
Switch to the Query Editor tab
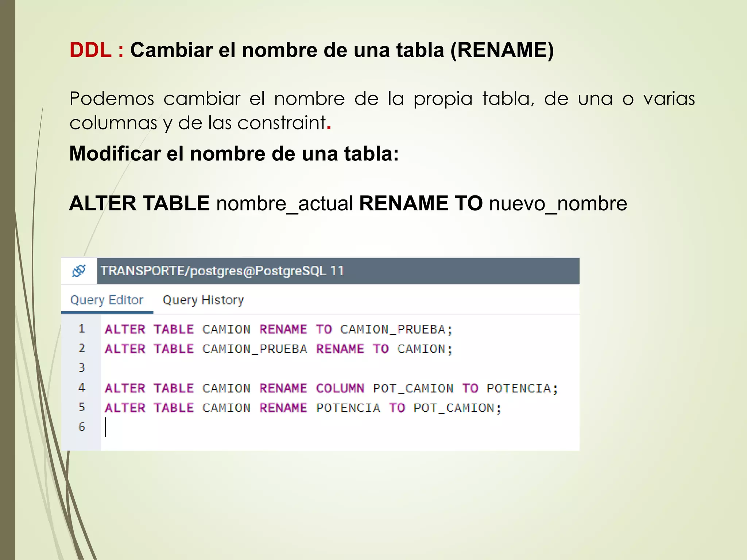107,300
